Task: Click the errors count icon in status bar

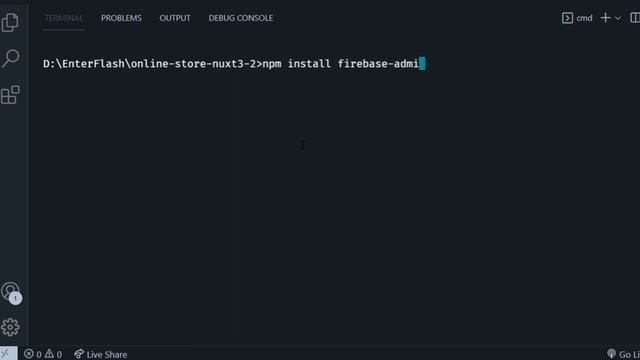Action: 29,354
